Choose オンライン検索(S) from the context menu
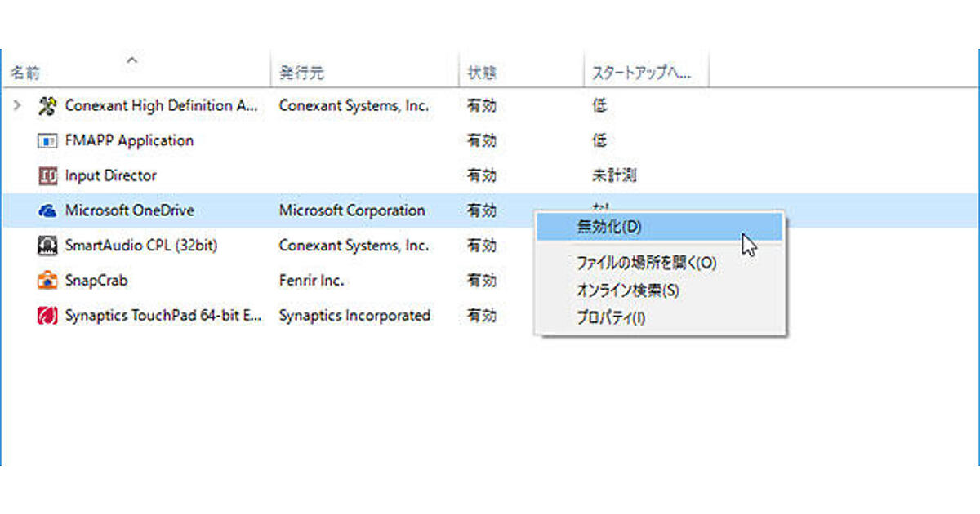Image resolution: width=980 pixels, height=514 pixels. pos(627,290)
